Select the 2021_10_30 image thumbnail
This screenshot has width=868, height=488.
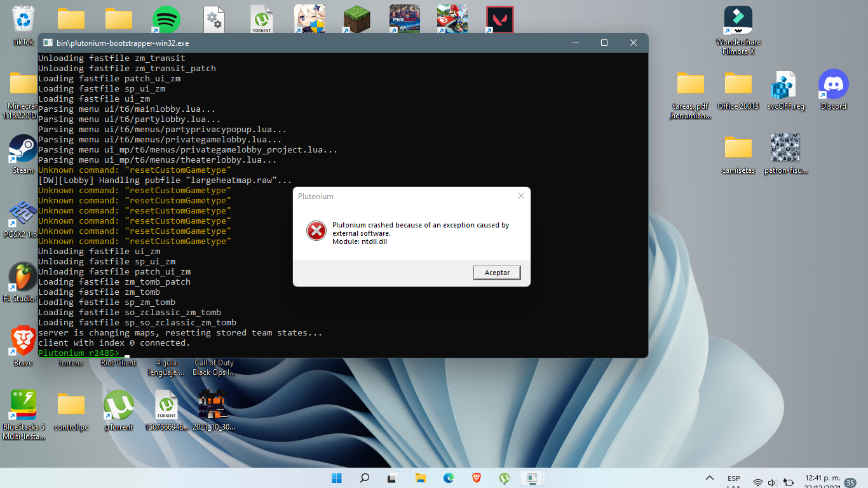coord(214,411)
